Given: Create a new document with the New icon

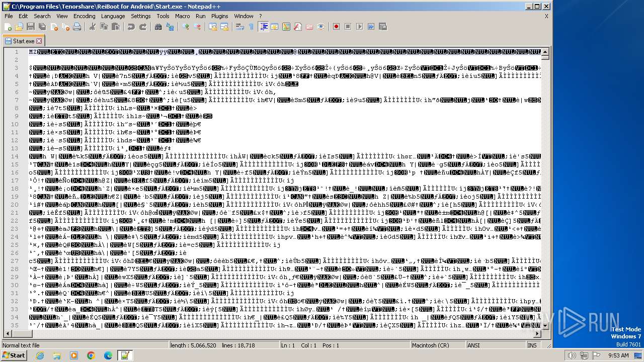Looking at the screenshot, I should click(x=8, y=27).
